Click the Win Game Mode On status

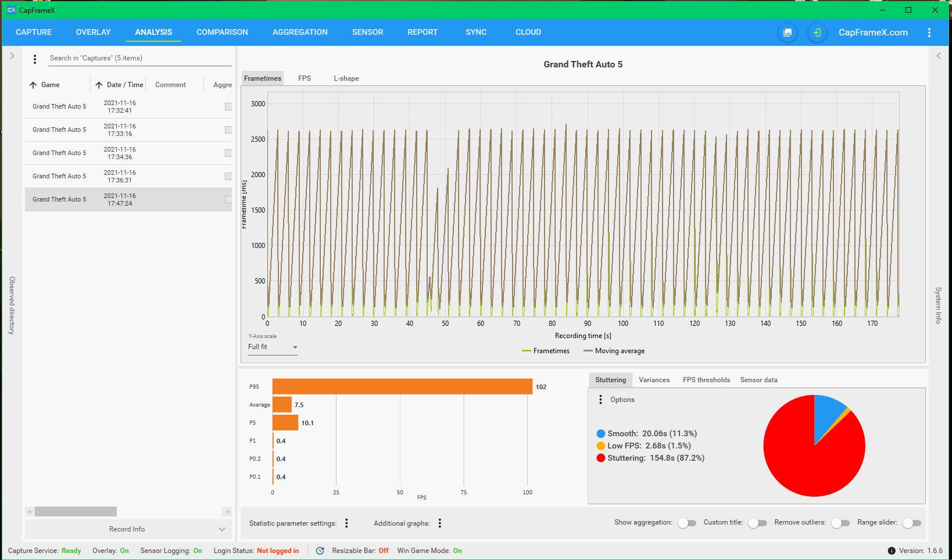[x=430, y=551]
